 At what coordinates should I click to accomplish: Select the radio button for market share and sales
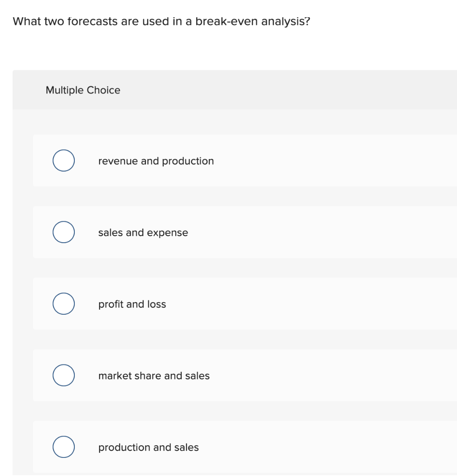pos(63,375)
